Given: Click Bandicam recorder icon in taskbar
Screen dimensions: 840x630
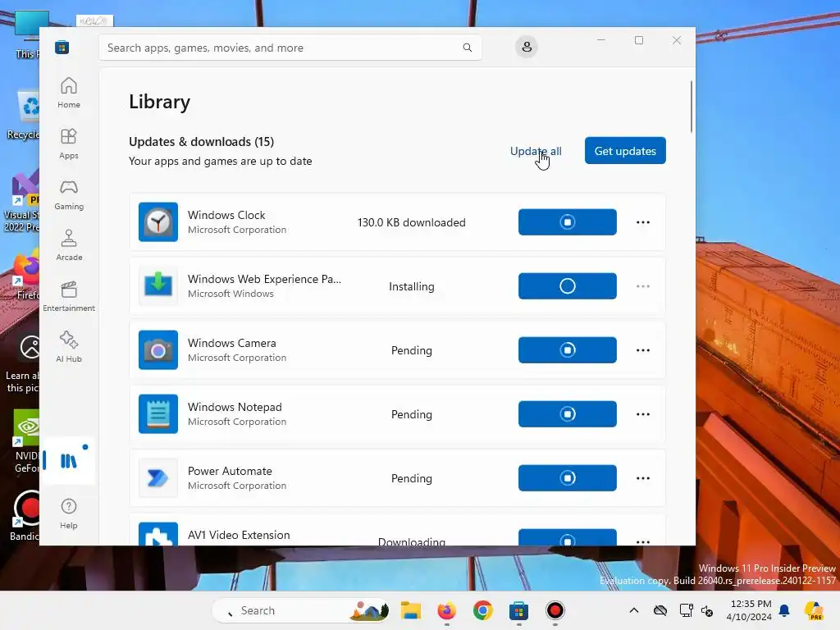Looking at the screenshot, I should (x=555, y=610).
